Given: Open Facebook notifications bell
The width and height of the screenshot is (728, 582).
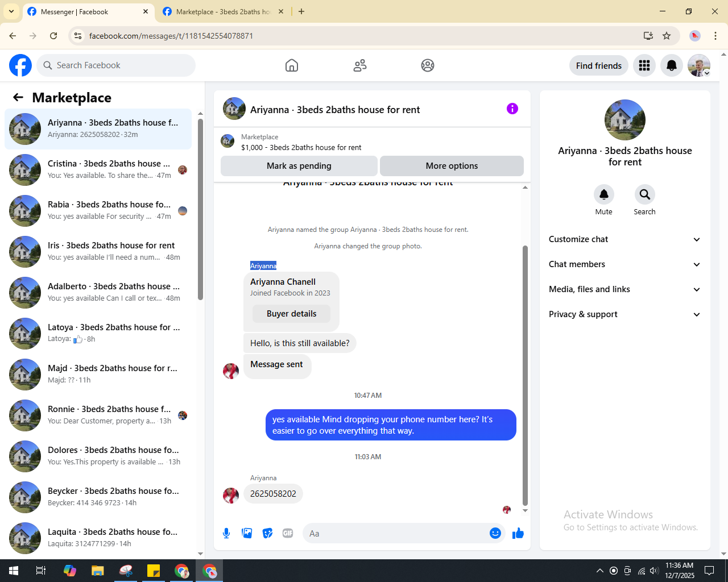Looking at the screenshot, I should point(672,65).
